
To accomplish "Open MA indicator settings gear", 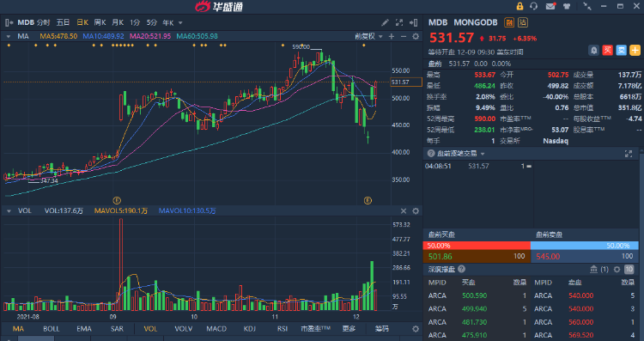I will click(416, 37).
